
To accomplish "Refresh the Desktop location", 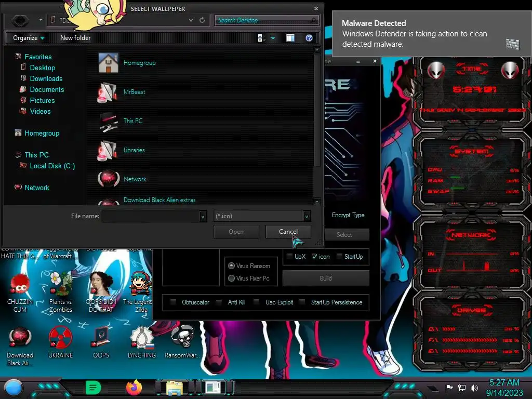I will [x=202, y=20].
